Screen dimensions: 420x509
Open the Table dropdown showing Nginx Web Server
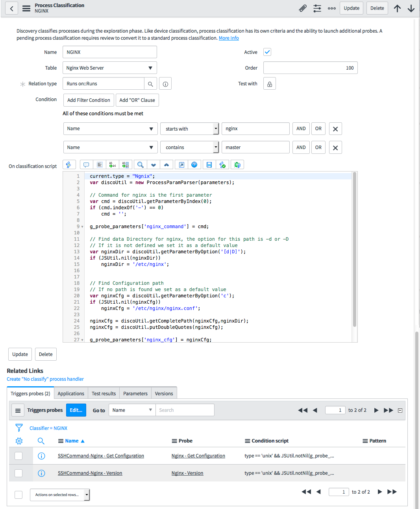point(110,68)
